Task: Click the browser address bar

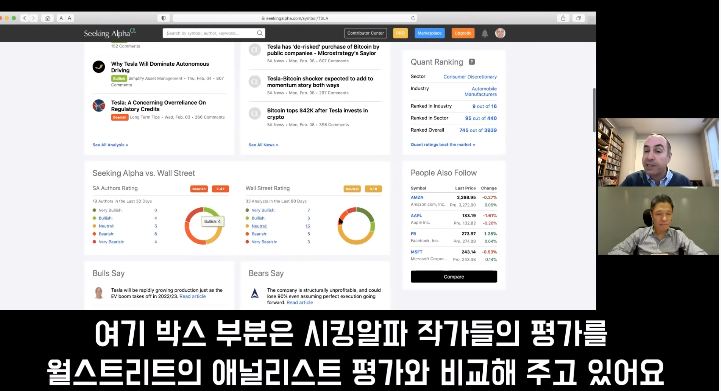Action: (294, 18)
